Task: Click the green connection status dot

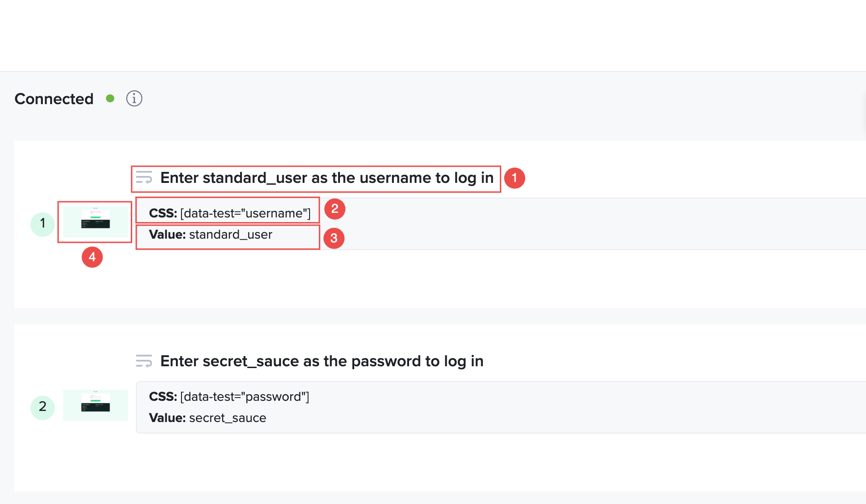Action: tap(110, 99)
